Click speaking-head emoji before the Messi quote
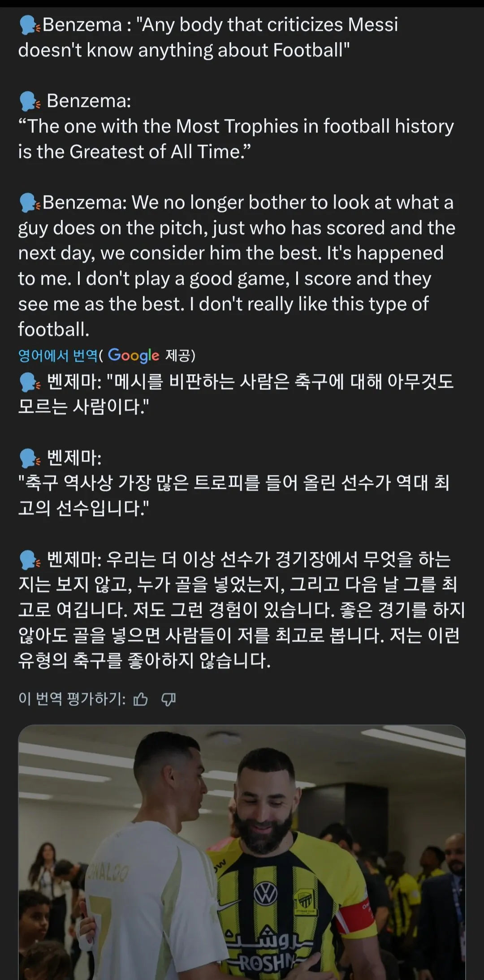 (x=30, y=25)
